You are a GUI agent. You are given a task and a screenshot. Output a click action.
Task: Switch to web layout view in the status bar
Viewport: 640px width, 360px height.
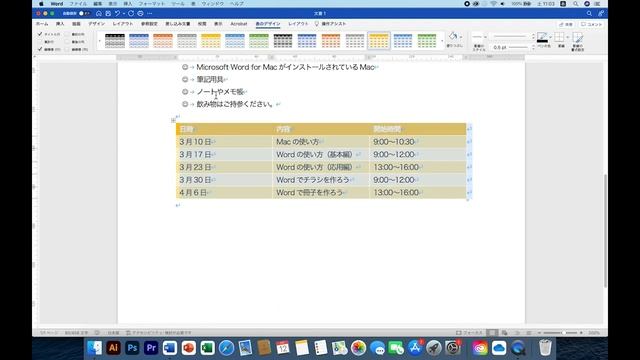click(x=504, y=333)
